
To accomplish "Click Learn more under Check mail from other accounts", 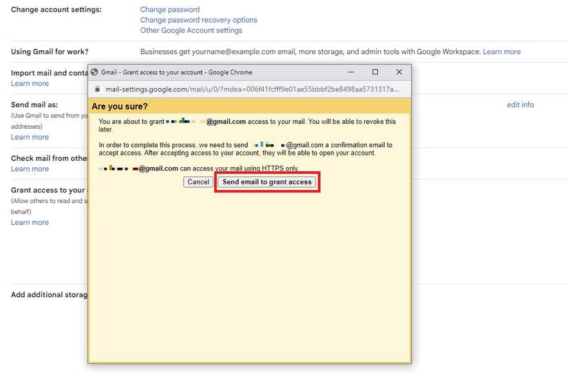I will [30, 169].
